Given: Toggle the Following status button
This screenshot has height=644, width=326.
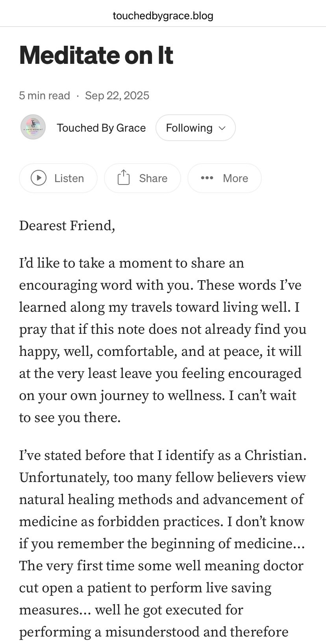Looking at the screenshot, I should click(189, 128).
